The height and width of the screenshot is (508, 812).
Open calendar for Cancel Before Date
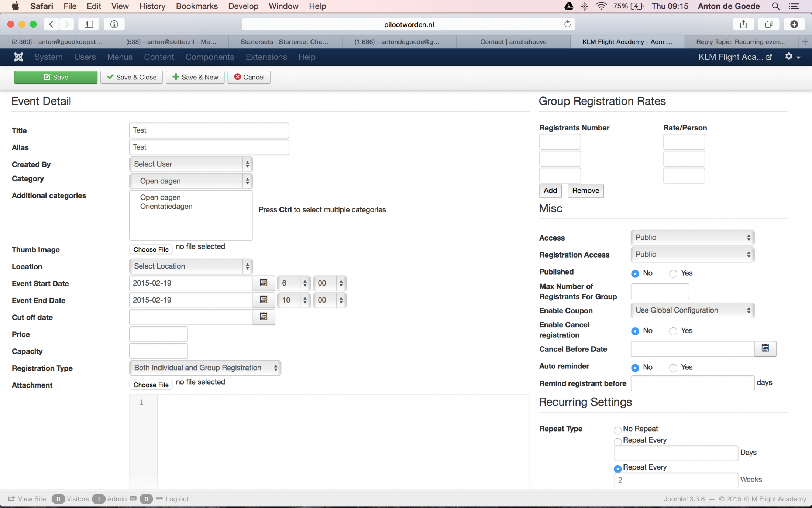point(765,348)
